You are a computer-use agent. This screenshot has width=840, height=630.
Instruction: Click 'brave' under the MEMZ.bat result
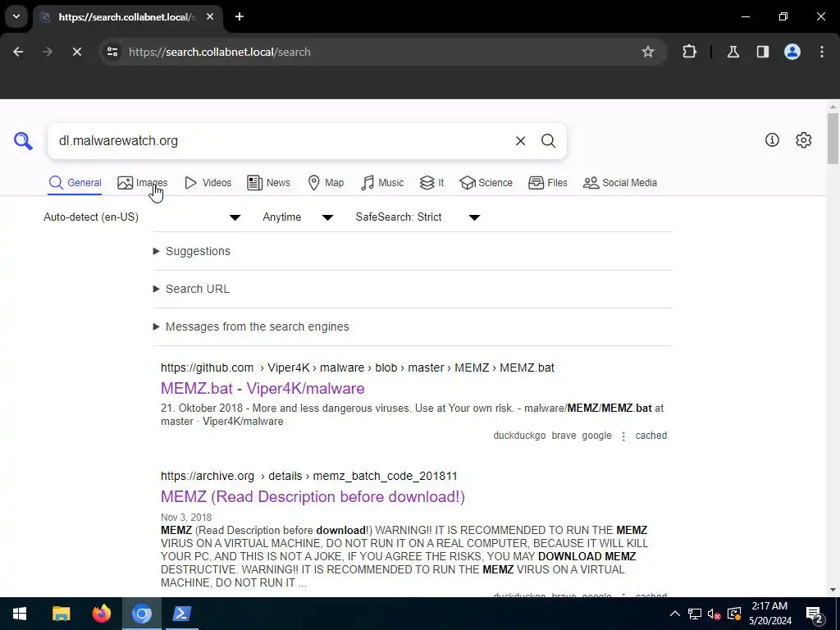[x=564, y=436]
